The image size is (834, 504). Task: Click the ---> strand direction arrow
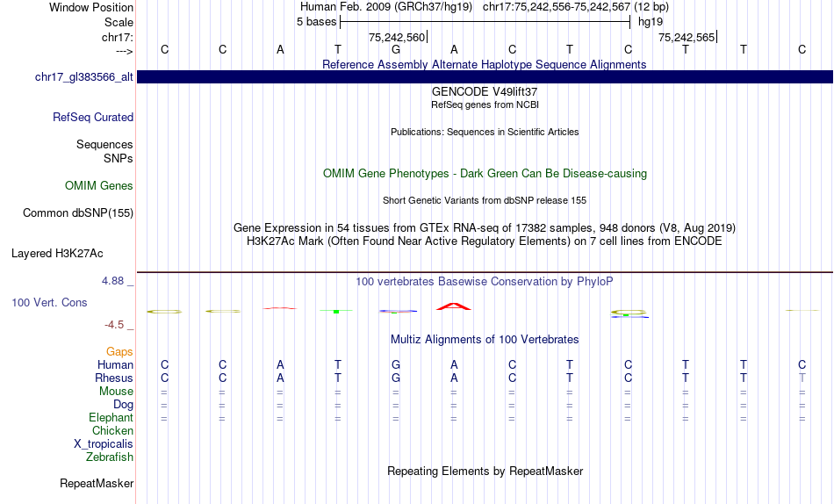(x=125, y=51)
